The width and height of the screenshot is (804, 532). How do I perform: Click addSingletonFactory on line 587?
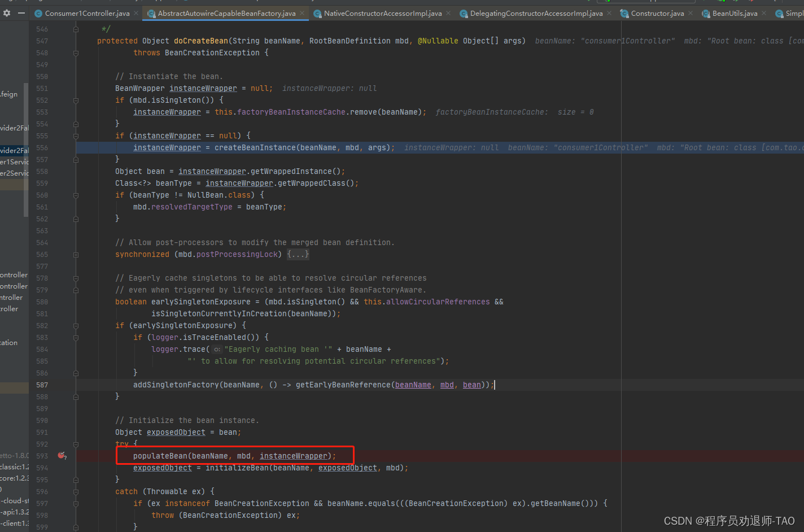pyautogui.click(x=176, y=385)
